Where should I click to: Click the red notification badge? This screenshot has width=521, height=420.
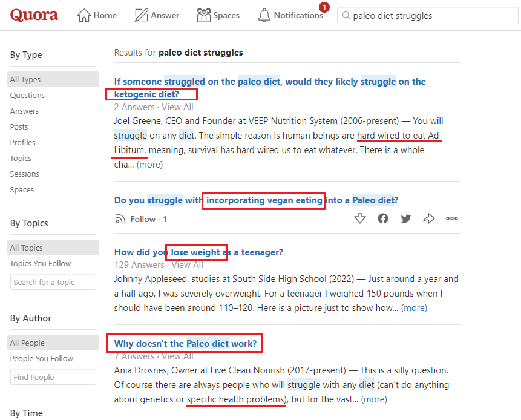324,7
